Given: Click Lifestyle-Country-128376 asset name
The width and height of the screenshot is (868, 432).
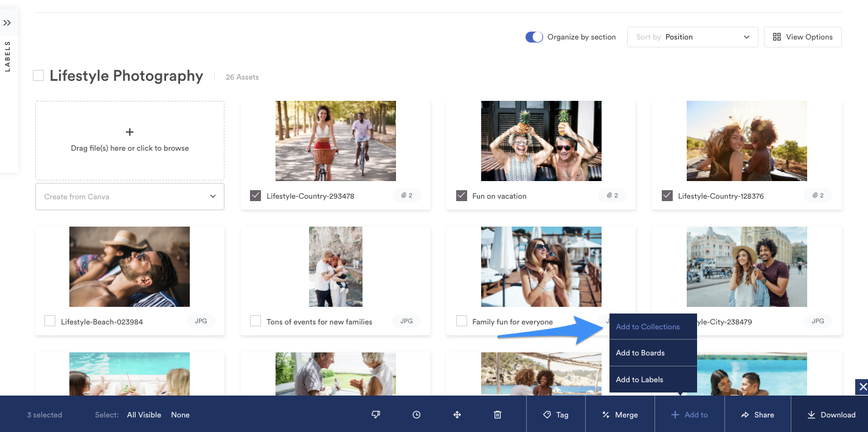Looking at the screenshot, I should [x=721, y=196].
